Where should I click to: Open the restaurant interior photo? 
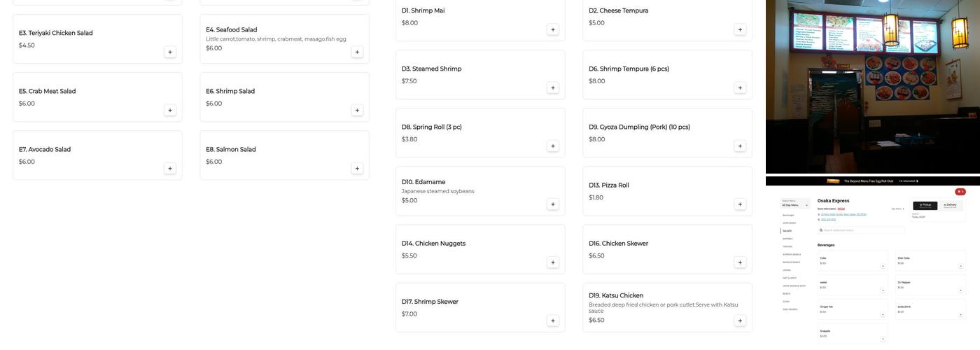pos(872,86)
